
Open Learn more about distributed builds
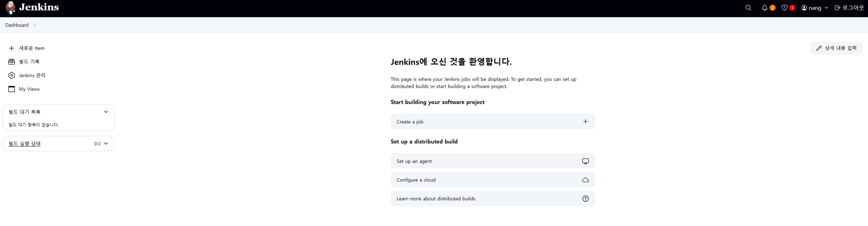click(x=493, y=199)
